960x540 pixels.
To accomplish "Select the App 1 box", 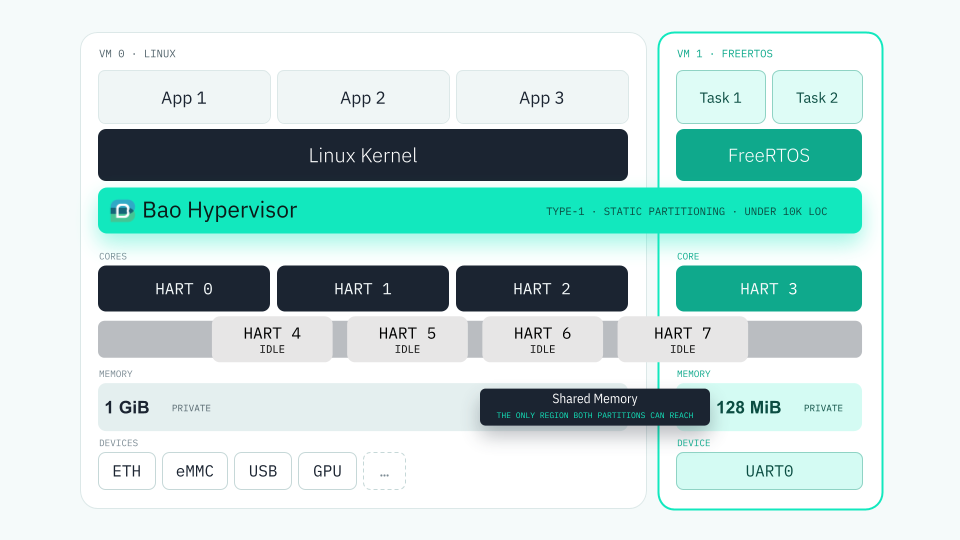I will (184, 97).
